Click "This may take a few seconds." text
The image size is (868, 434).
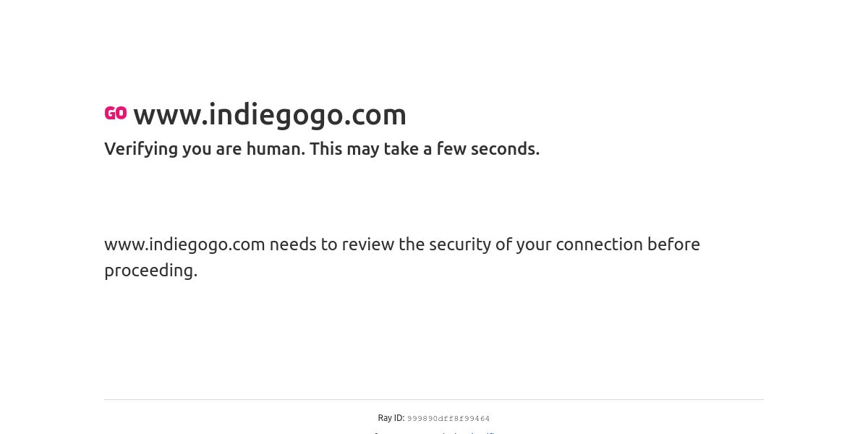(425, 149)
